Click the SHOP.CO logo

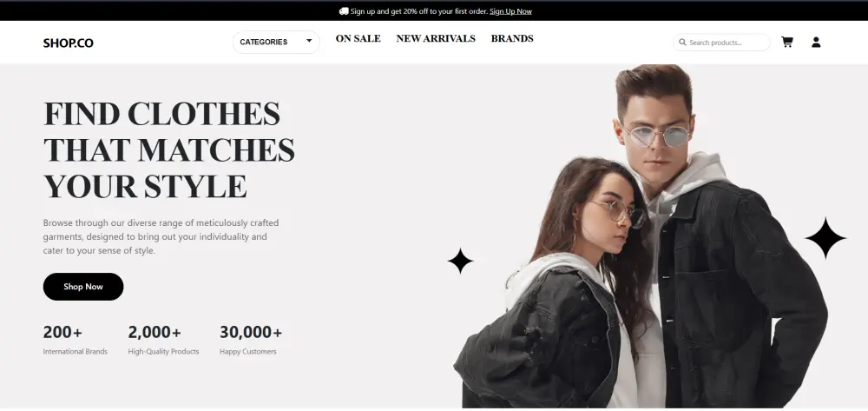pyautogui.click(x=68, y=43)
